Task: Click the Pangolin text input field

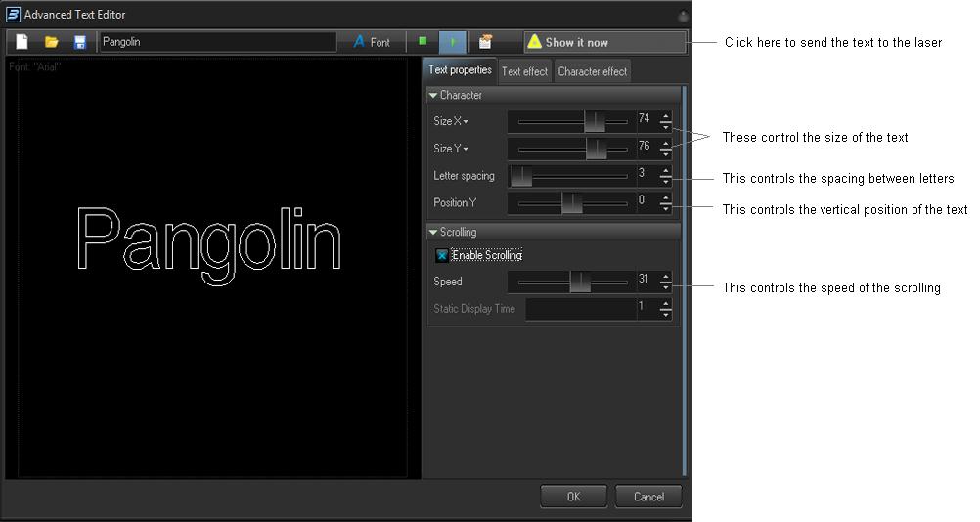Action: click(x=217, y=42)
